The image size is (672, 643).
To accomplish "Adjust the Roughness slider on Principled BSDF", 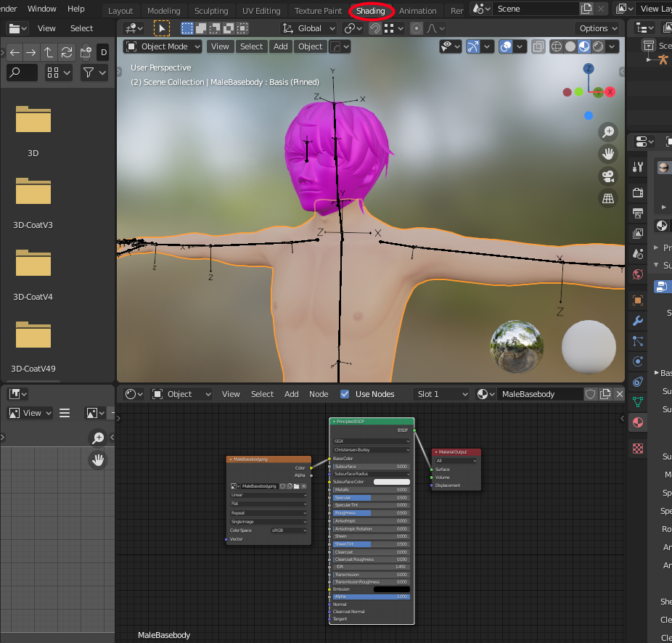I will coord(371,512).
